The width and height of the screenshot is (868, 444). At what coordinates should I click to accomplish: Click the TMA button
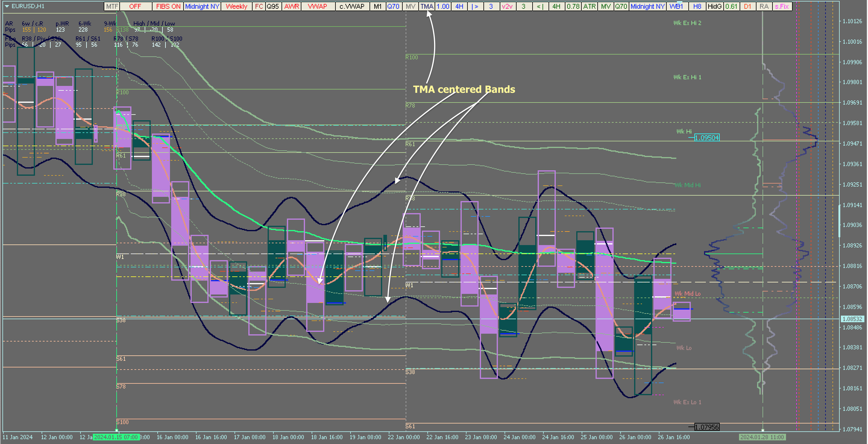coord(426,6)
